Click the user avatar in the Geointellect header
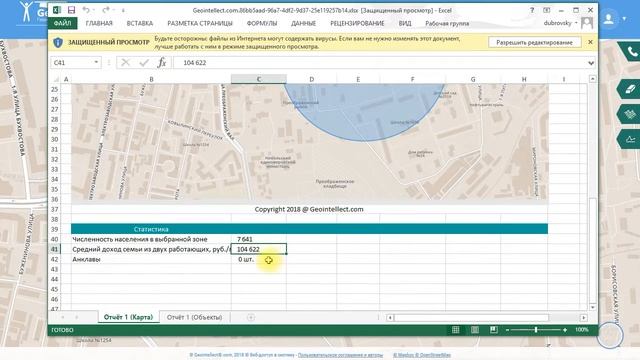This screenshot has height=360, width=640. 609,19
